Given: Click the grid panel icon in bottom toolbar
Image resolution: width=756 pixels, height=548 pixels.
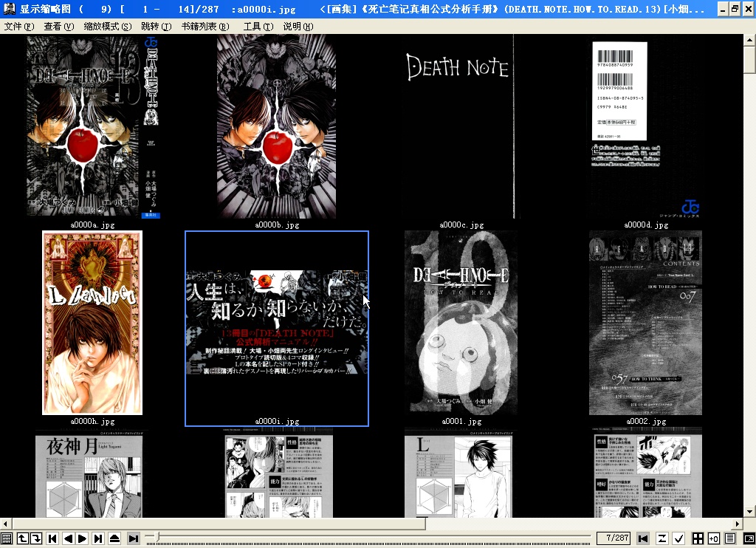Looking at the screenshot, I should 6,538.
